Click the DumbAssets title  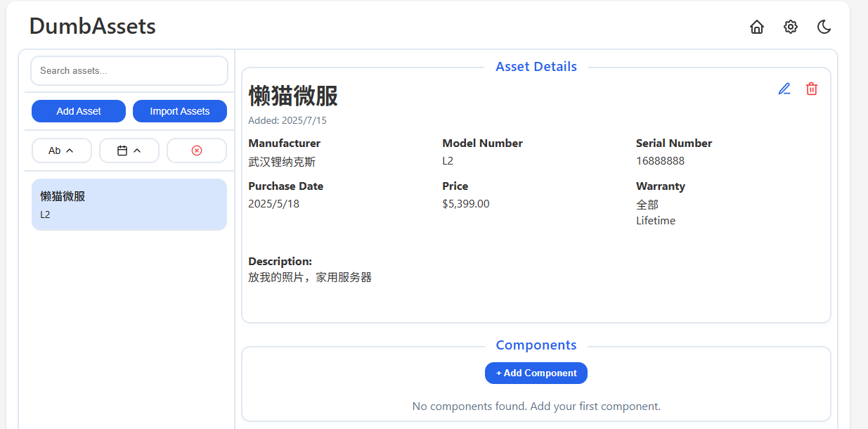click(x=93, y=26)
